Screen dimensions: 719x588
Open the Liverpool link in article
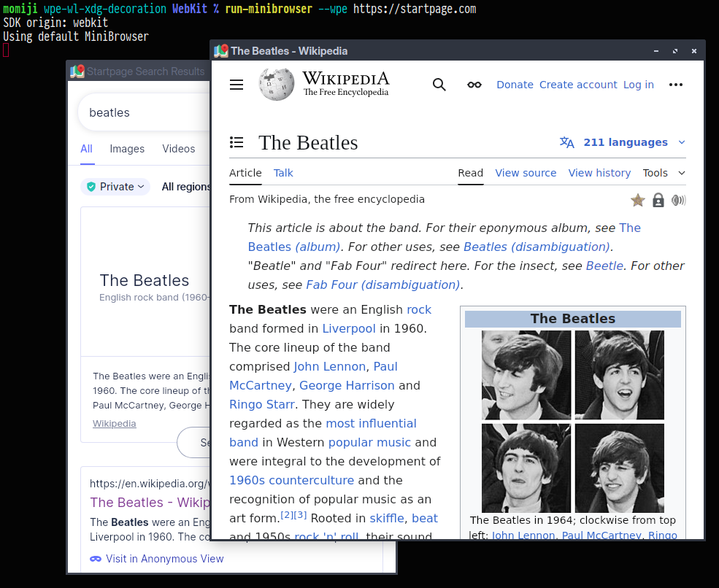[x=349, y=328]
